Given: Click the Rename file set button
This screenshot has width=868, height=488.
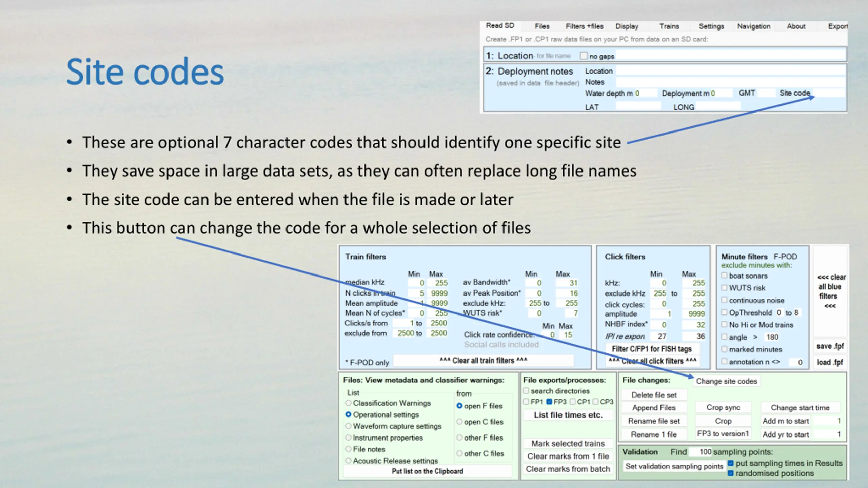Looking at the screenshot, I should 654,421.
